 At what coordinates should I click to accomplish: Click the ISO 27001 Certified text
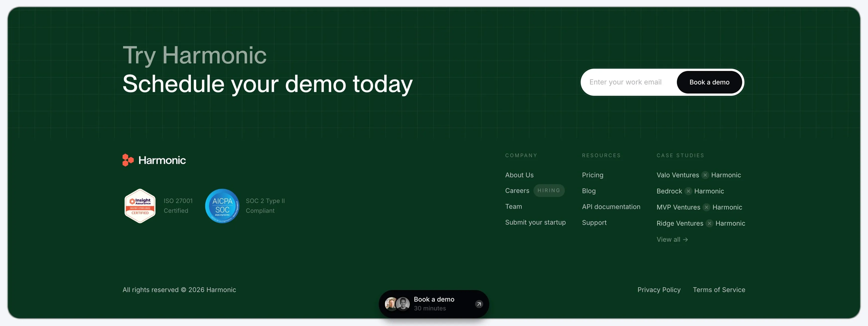click(x=178, y=206)
